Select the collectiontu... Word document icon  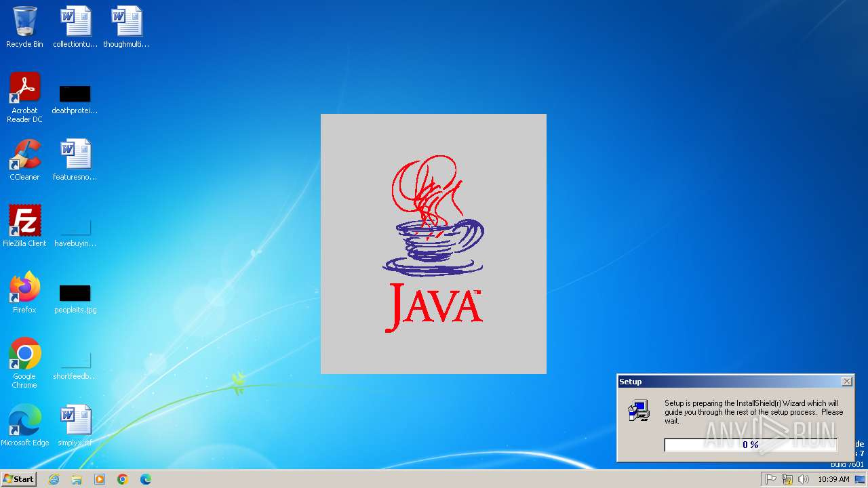(75, 27)
